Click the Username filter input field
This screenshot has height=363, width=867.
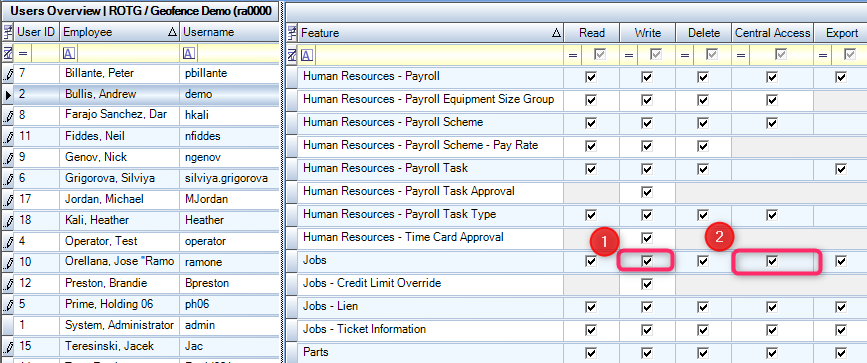pos(237,54)
